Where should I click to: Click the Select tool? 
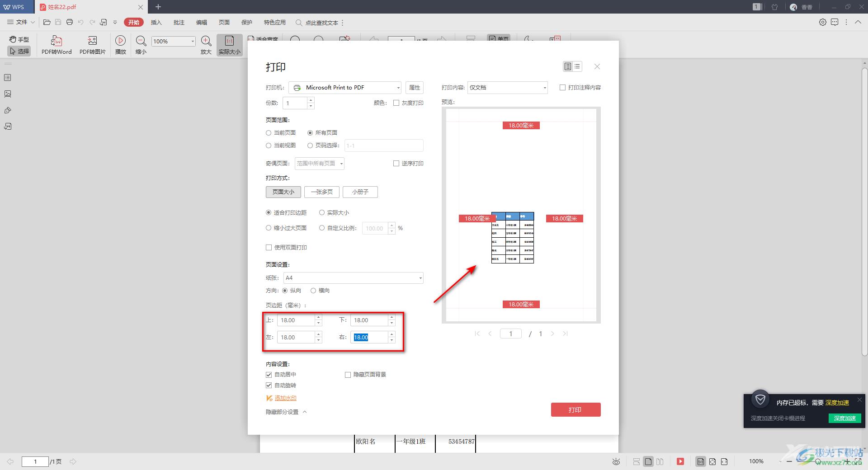click(19, 51)
